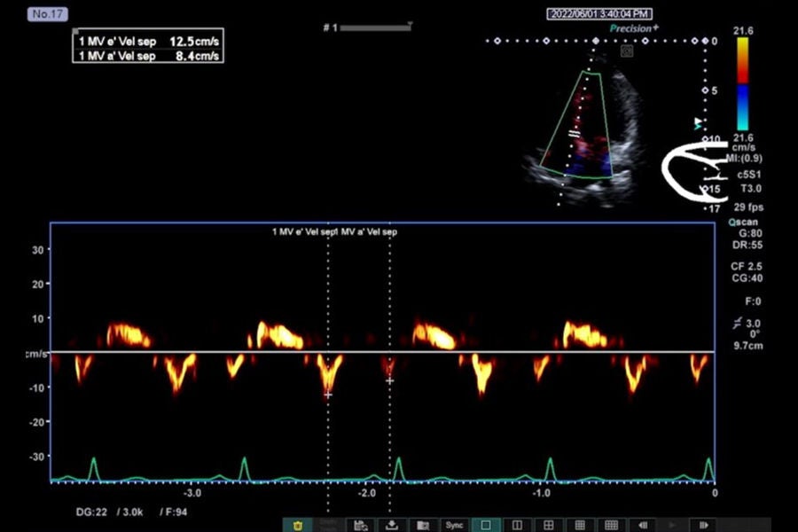Select the MV e' Vel sep measurement row
The width and height of the screenshot is (798, 532).
point(148,42)
